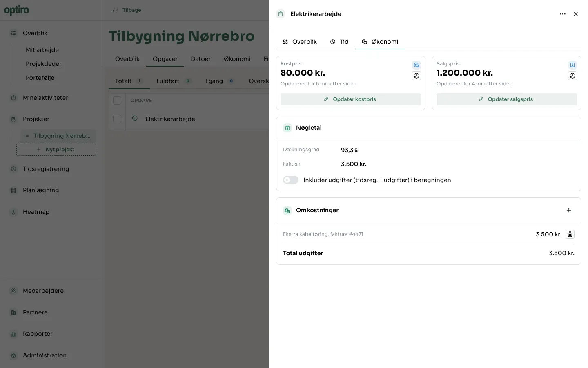Go back using the Tilbage link

point(127,10)
